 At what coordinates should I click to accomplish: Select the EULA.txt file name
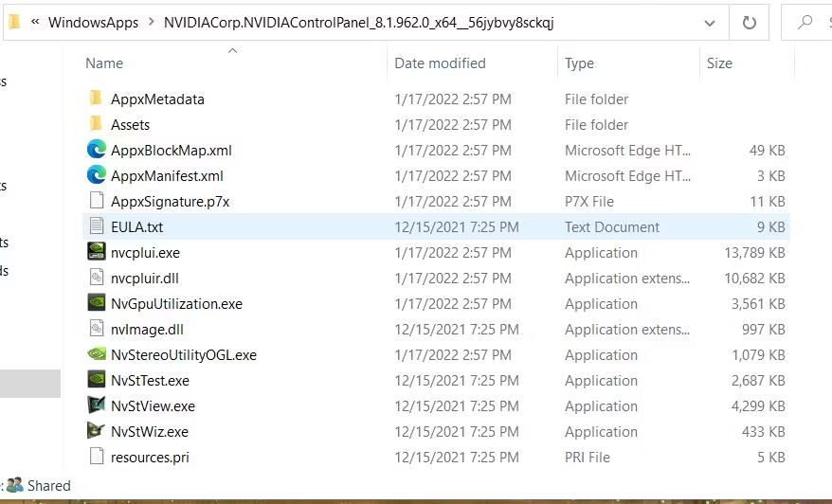pyautogui.click(x=136, y=227)
